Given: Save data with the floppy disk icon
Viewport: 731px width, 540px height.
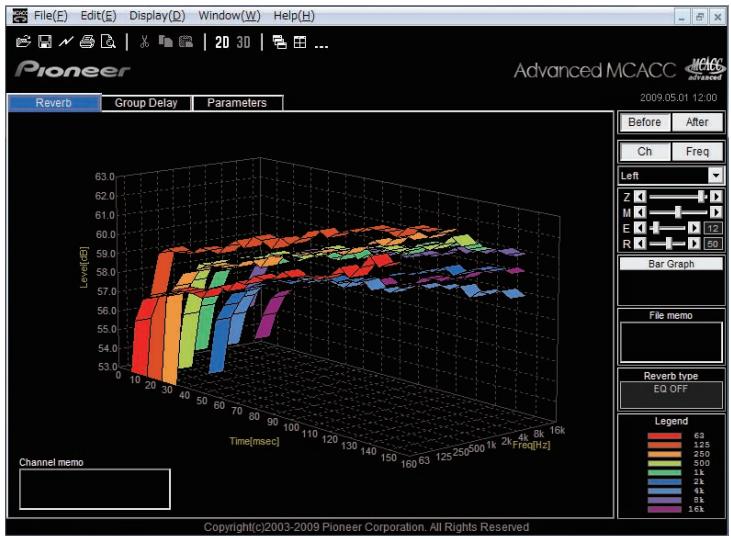Looking at the screenshot, I should 45,42.
